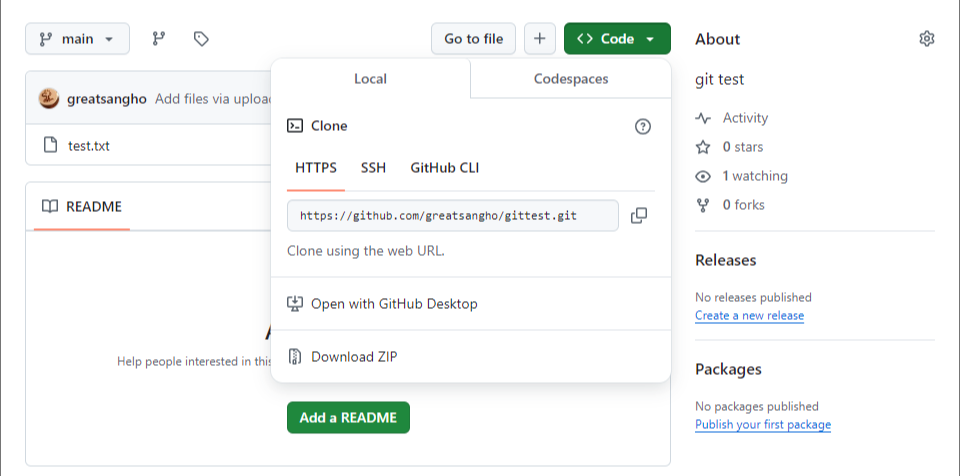Click 'git test' description text
Image resolution: width=960 pixels, height=476 pixels.
[x=719, y=80]
